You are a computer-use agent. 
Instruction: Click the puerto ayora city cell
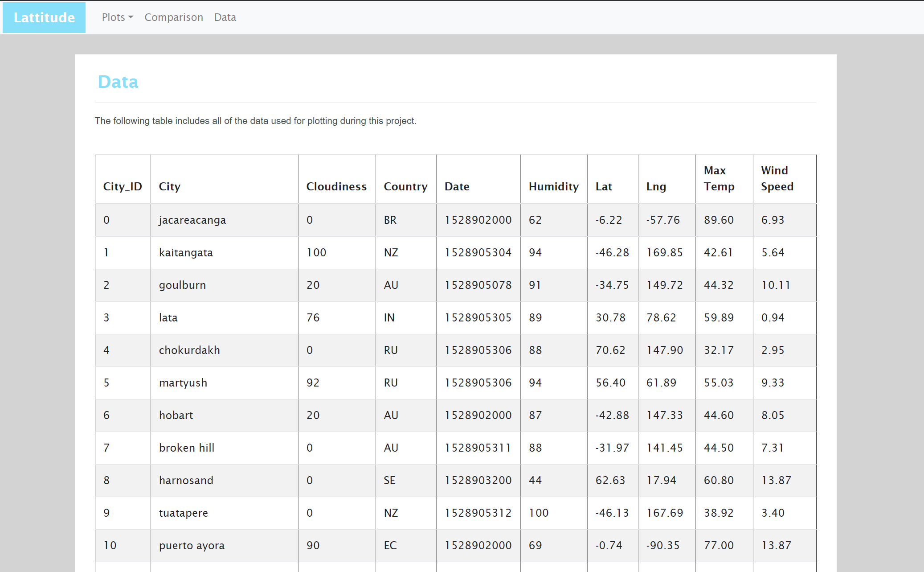pos(192,545)
